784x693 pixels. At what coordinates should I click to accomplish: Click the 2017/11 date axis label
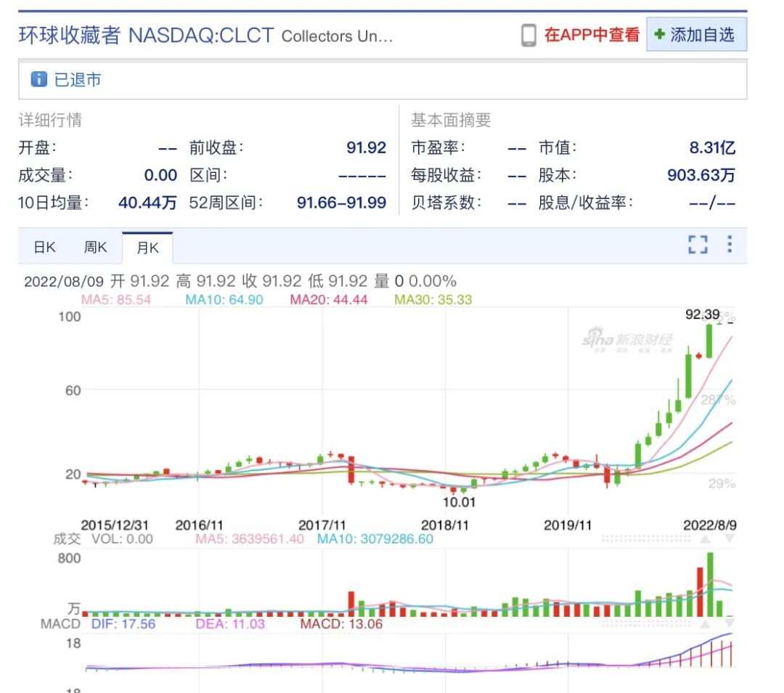point(322,525)
